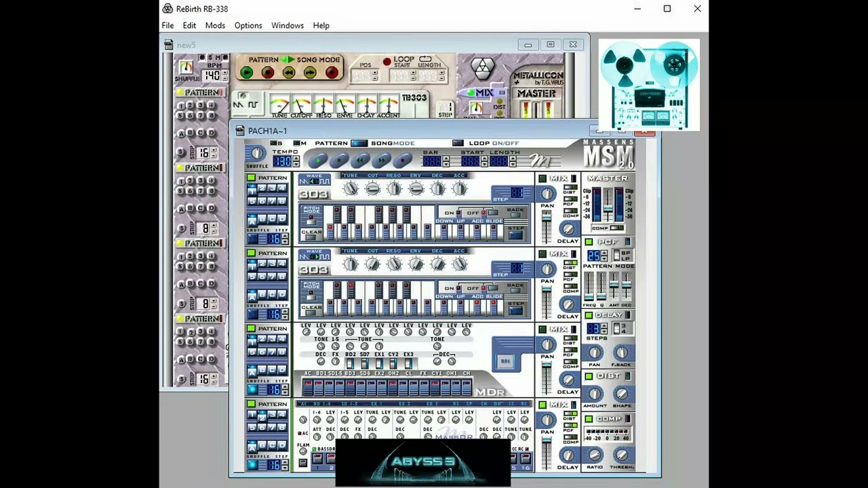Start playback in the PACH1A~1 transport
This screenshot has width=868, height=488.
[x=319, y=161]
